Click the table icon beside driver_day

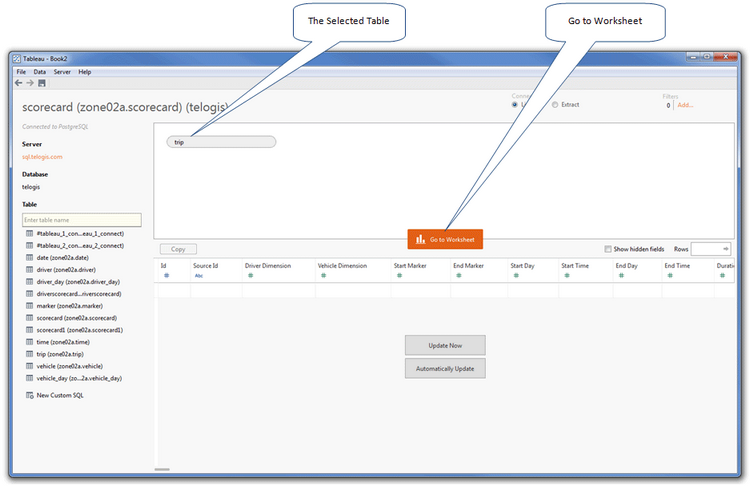pyautogui.click(x=29, y=282)
